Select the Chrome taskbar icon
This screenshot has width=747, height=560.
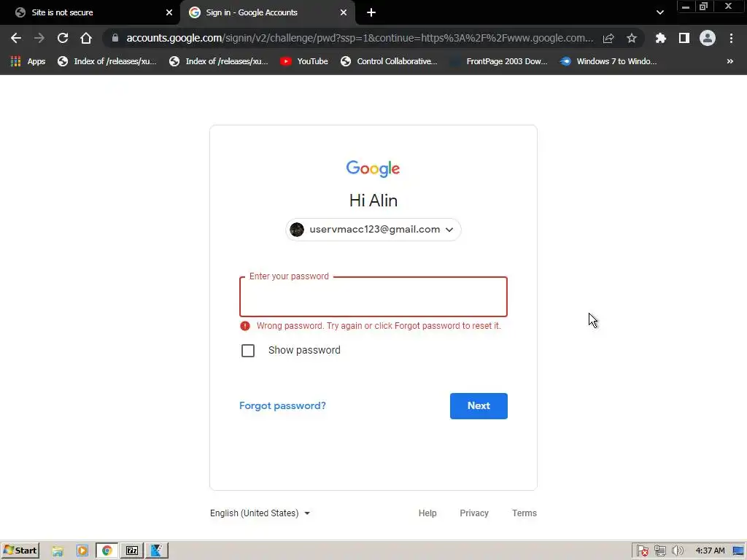(x=107, y=551)
